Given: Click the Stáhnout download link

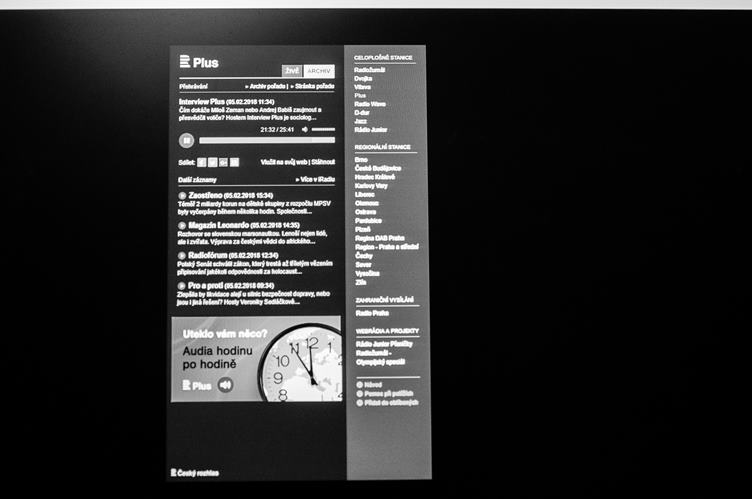Looking at the screenshot, I should tap(323, 162).
